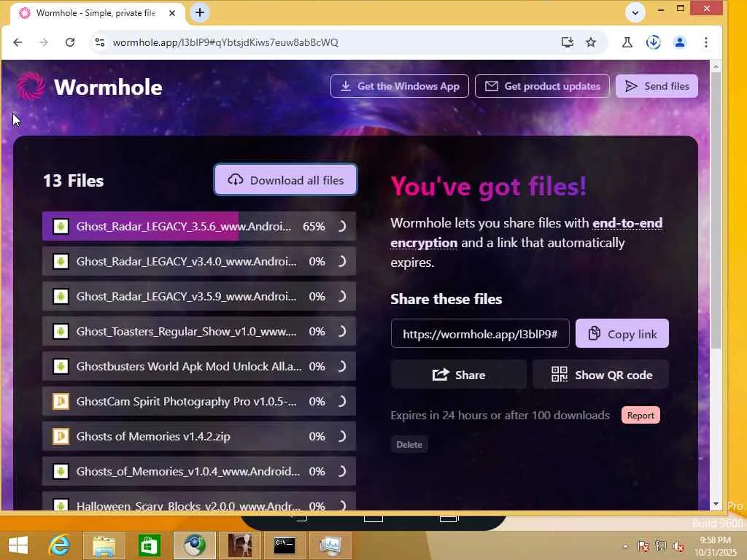Open taskbar performance monitor icon
Viewport: 747px width, 560px height.
(x=330, y=545)
